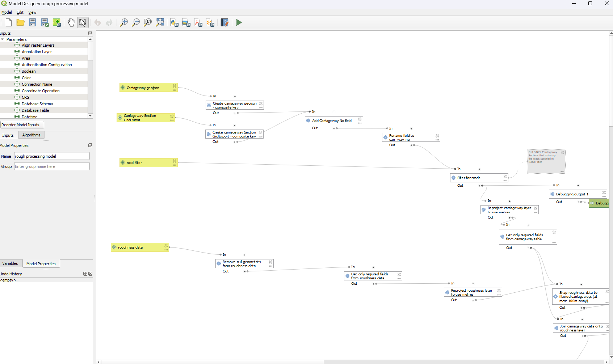The height and width of the screenshot is (364, 613).
Task: Float the Inputs dock panel
Action: (91, 33)
